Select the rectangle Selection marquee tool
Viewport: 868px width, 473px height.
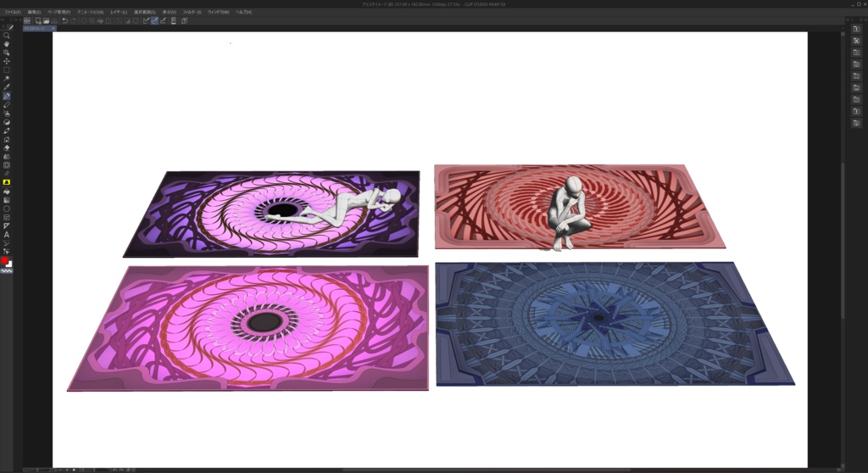(x=7, y=70)
